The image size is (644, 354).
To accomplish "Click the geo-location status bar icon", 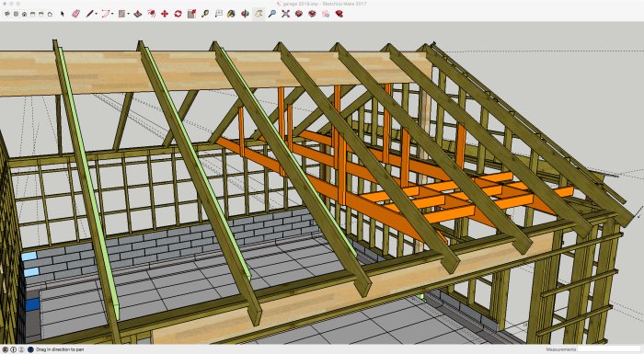I will pyautogui.click(x=6, y=349).
